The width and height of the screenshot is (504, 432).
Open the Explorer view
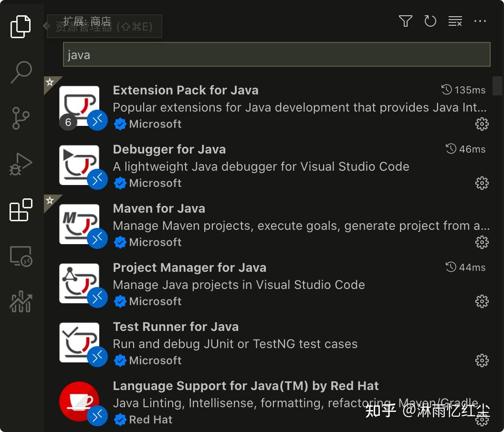click(21, 26)
